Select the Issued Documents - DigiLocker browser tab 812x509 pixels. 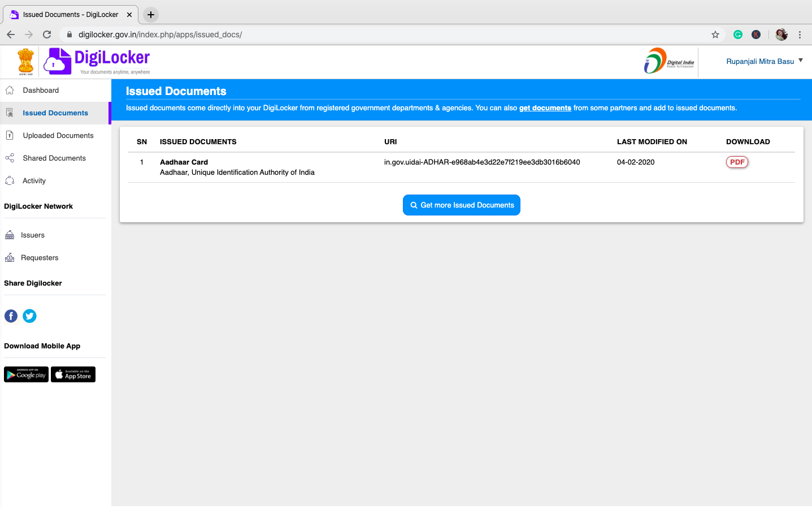pos(71,15)
